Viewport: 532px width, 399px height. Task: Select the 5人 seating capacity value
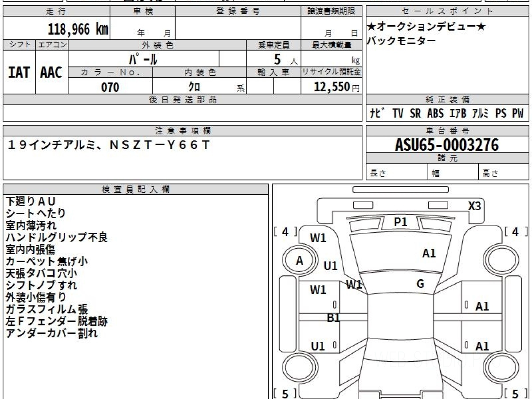pyautogui.click(x=286, y=59)
